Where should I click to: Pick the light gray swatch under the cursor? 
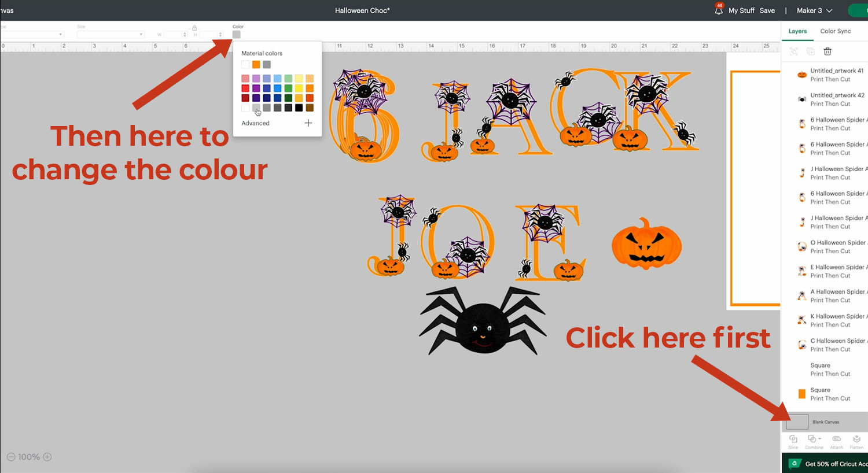256,108
